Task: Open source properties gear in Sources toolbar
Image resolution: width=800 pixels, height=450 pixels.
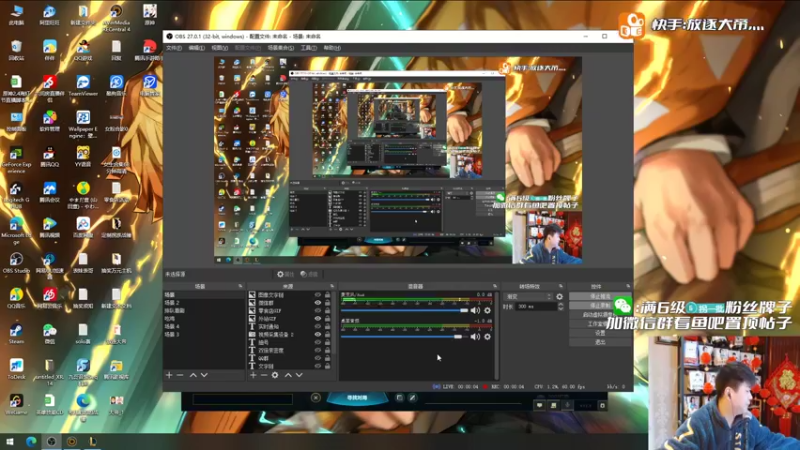Action: click(x=275, y=375)
